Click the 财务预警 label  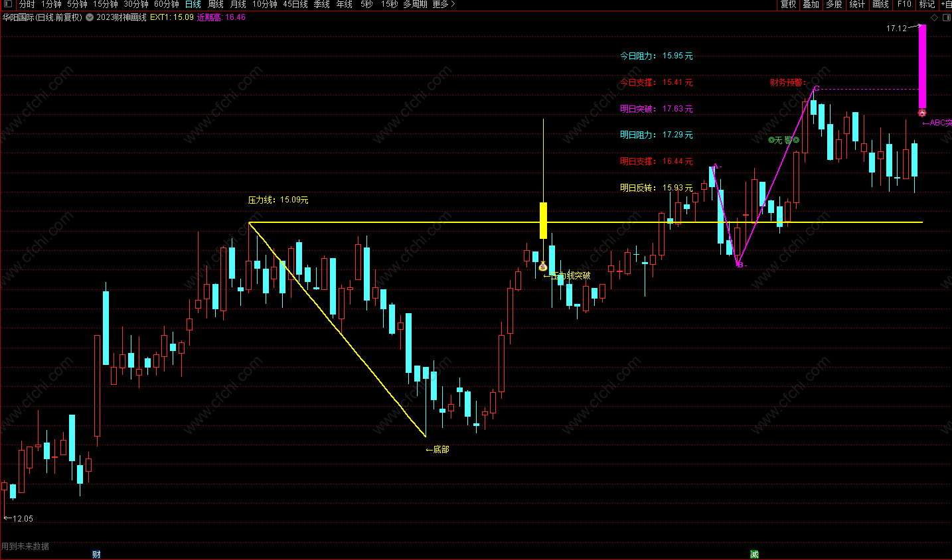pos(788,82)
